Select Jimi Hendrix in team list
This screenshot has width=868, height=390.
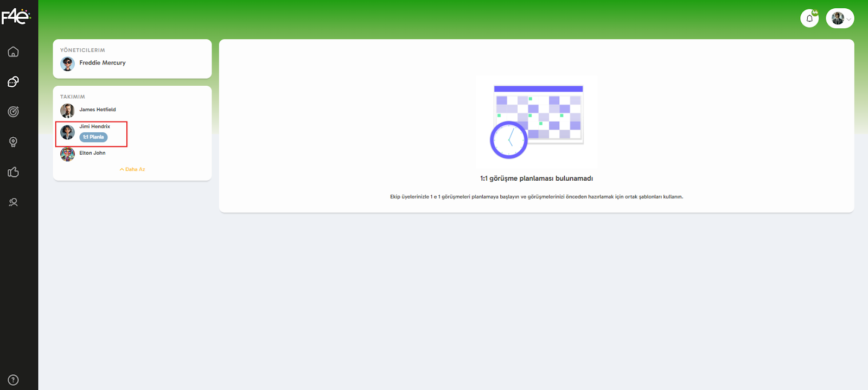(x=94, y=126)
